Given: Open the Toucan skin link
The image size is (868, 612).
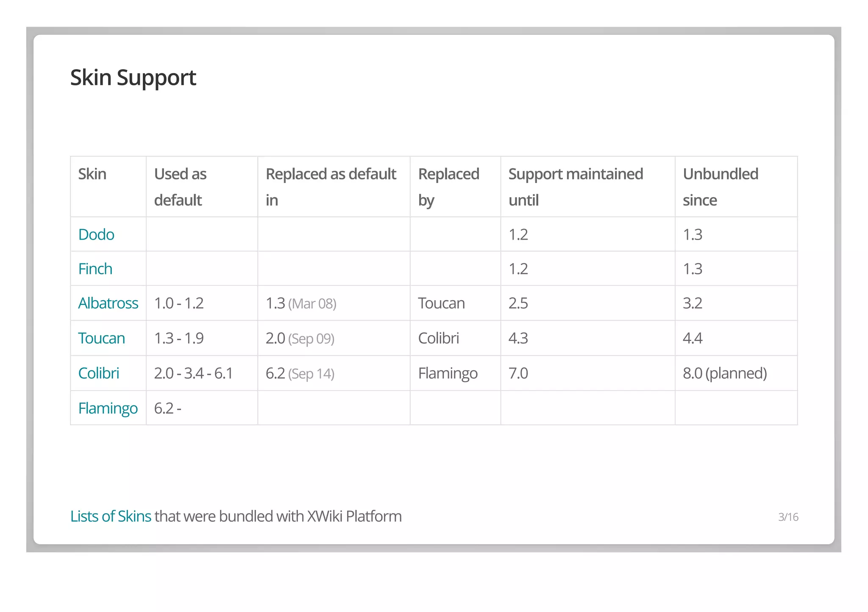Looking at the screenshot, I should (x=102, y=338).
